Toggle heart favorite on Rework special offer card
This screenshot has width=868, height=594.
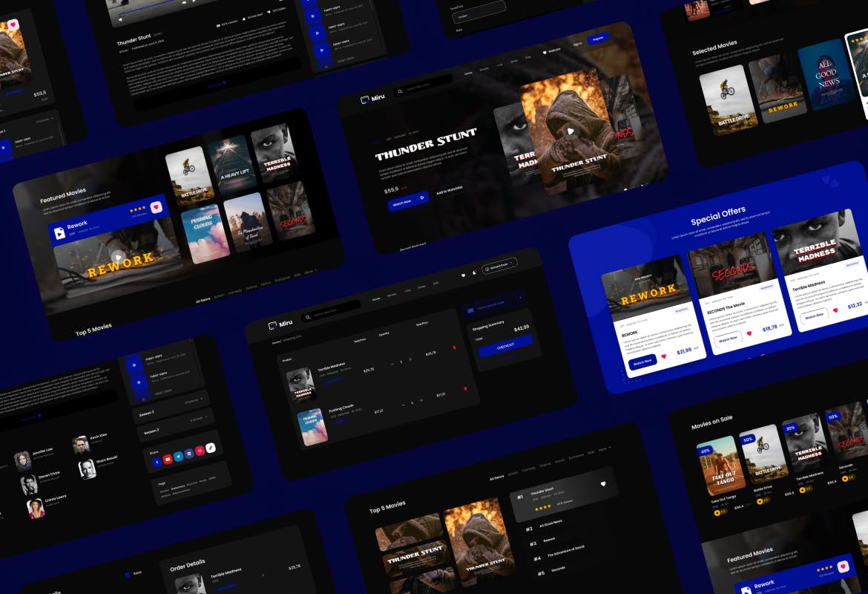click(x=663, y=356)
